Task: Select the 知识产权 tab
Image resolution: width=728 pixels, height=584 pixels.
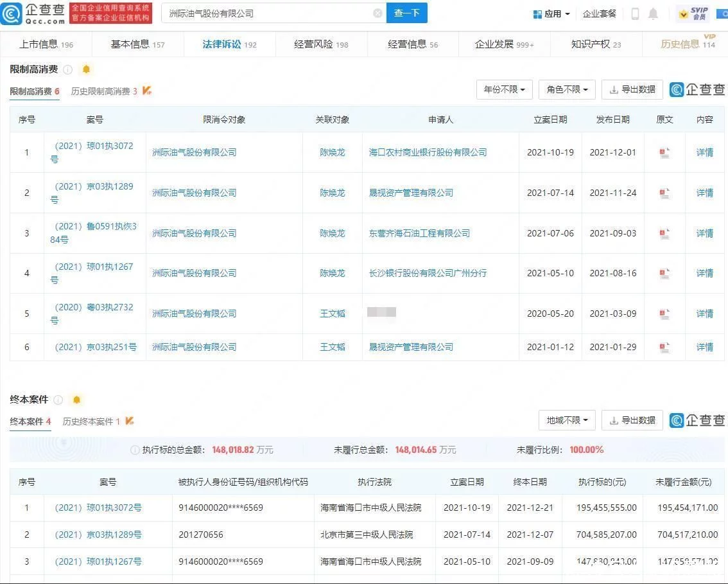Action: [x=596, y=44]
